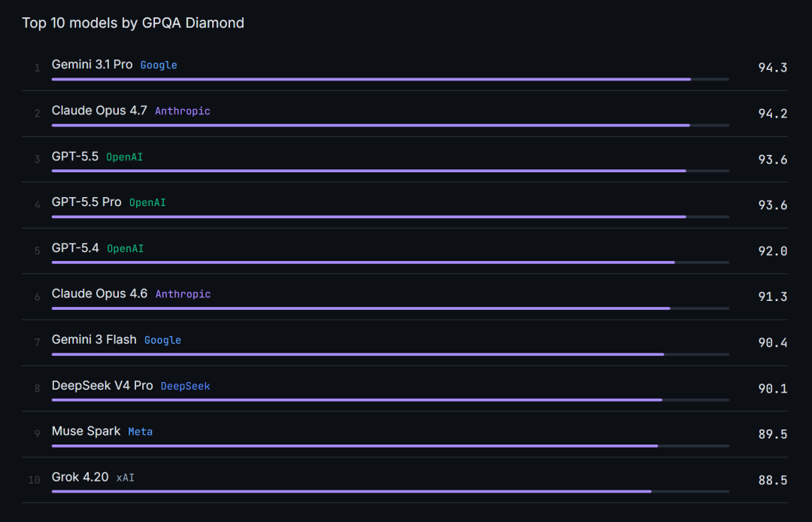Open the Claude Opus 4.7 model entry
Viewport: 812px width, 522px height.
coord(99,111)
